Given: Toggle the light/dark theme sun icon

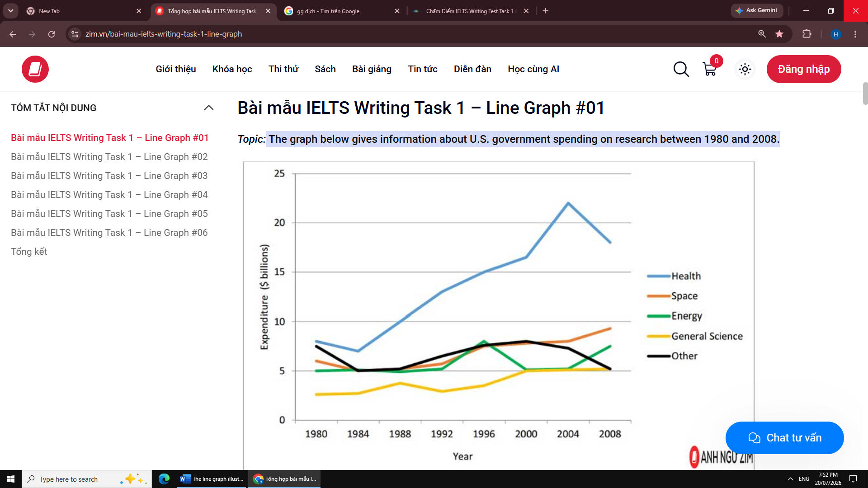Looking at the screenshot, I should tap(745, 69).
